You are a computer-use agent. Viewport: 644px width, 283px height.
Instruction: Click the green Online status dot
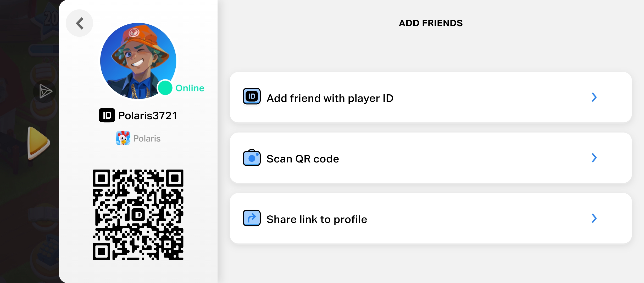point(165,88)
